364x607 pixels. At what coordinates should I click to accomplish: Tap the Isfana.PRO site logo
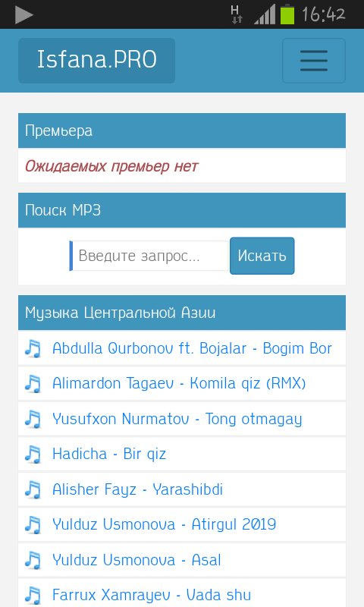point(97,61)
